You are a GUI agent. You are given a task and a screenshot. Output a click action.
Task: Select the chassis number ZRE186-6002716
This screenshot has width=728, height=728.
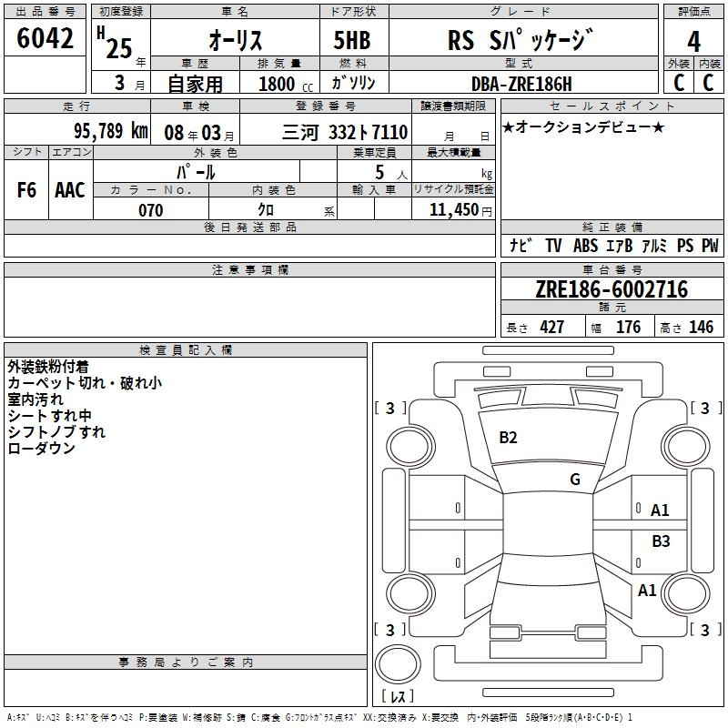612,289
